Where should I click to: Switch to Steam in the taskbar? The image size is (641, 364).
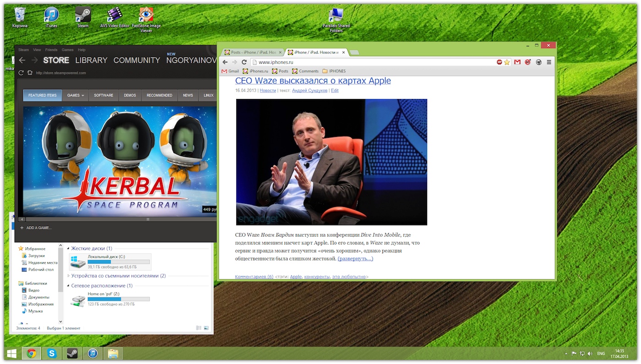(x=72, y=353)
